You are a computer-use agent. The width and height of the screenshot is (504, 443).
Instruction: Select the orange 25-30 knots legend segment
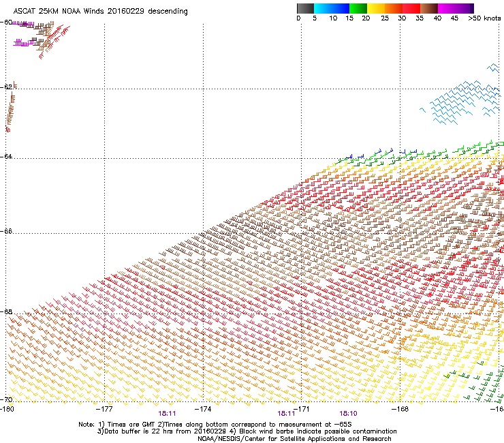pos(394,8)
